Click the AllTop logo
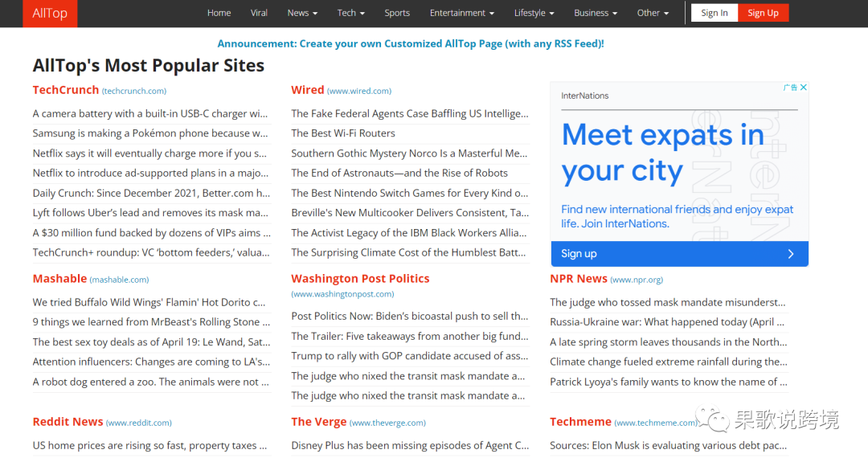The width and height of the screenshot is (868, 458). [x=50, y=14]
